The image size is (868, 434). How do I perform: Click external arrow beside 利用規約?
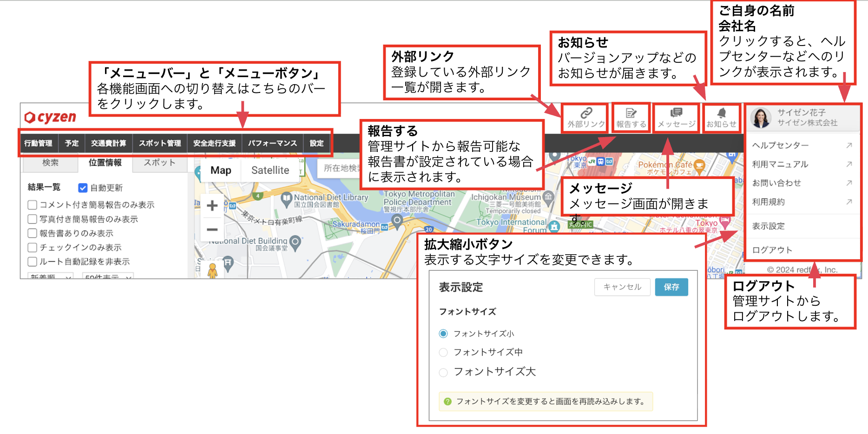tap(849, 202)
